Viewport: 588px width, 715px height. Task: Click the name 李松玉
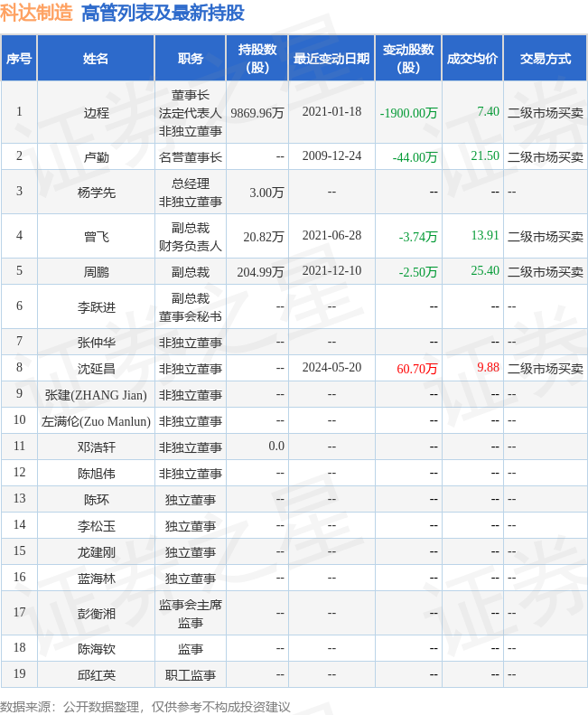point(96,526)
